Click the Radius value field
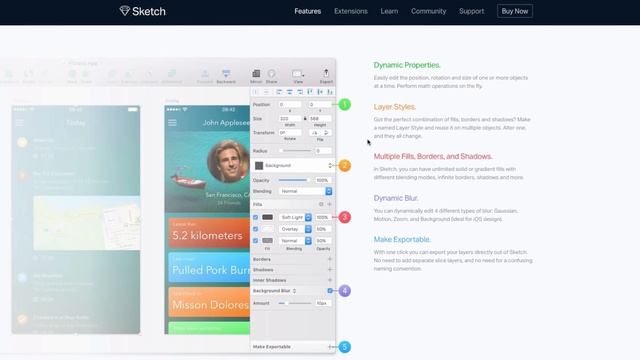 click(323, 151)
